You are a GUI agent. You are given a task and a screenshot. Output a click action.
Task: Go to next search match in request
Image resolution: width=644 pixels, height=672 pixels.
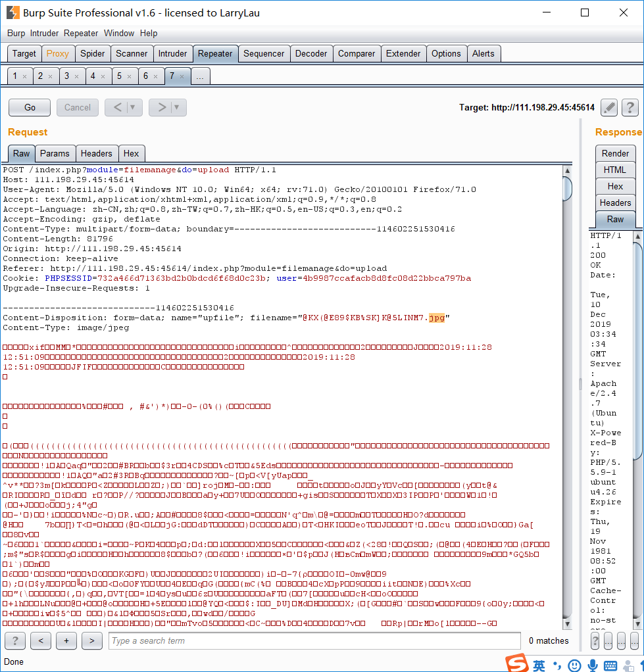pos(91,640)
